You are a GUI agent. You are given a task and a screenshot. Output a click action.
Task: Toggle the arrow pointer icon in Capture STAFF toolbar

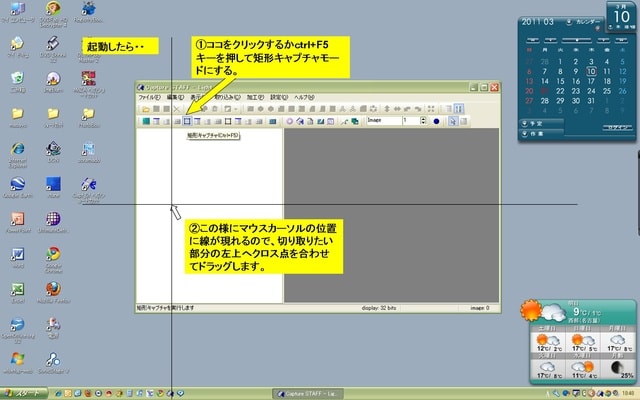click(453, 121)
